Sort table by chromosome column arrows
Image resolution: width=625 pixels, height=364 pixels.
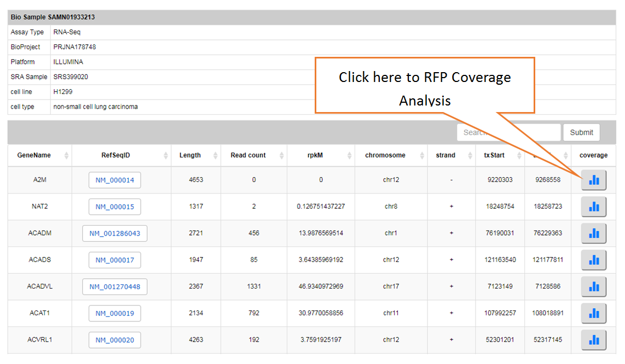(x=422, y=155)
